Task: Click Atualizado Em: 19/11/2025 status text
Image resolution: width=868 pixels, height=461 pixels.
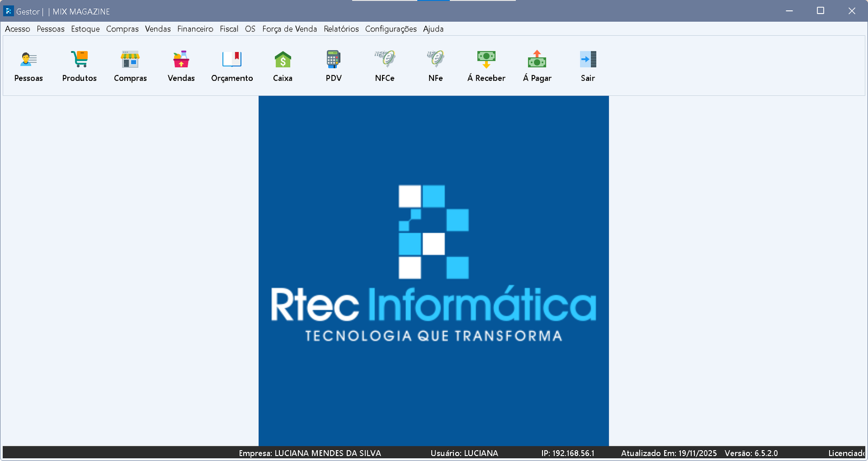Action: pos(669,453)
